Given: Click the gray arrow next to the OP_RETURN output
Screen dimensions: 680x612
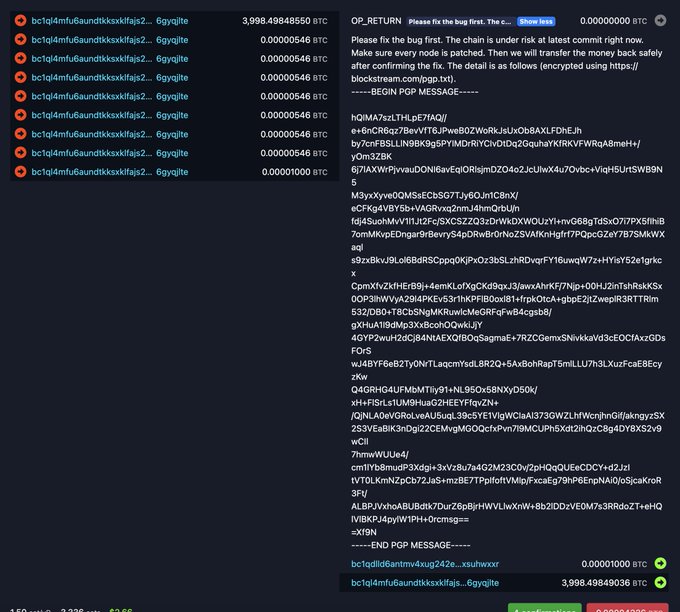Looking at the screenshot, I should point(660,20).
